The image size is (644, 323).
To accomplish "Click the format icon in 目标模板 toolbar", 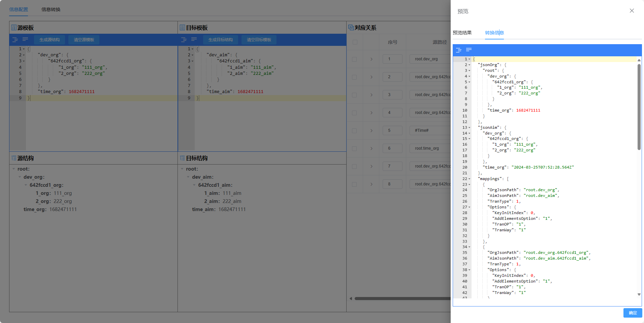I will [x=184, y=40].
